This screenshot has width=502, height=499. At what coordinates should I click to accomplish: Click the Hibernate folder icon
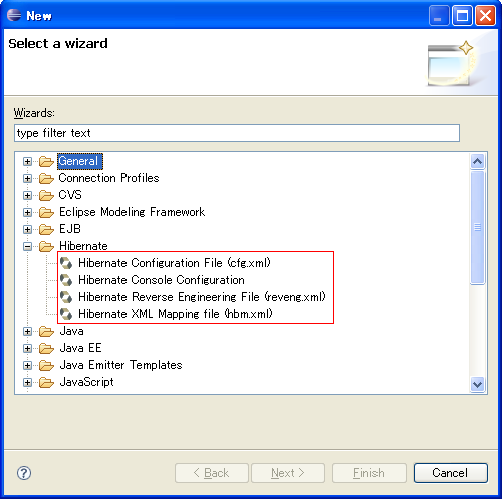(x=46, y=246)
